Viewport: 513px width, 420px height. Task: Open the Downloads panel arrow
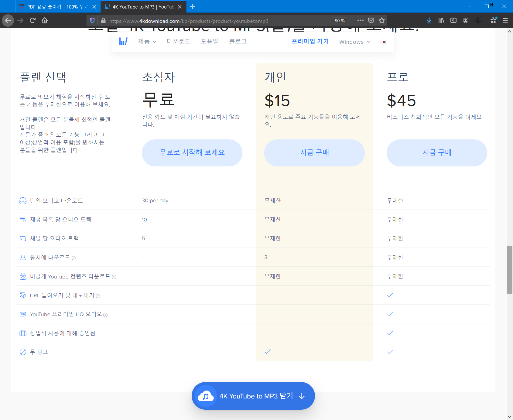tap(429, 20)
